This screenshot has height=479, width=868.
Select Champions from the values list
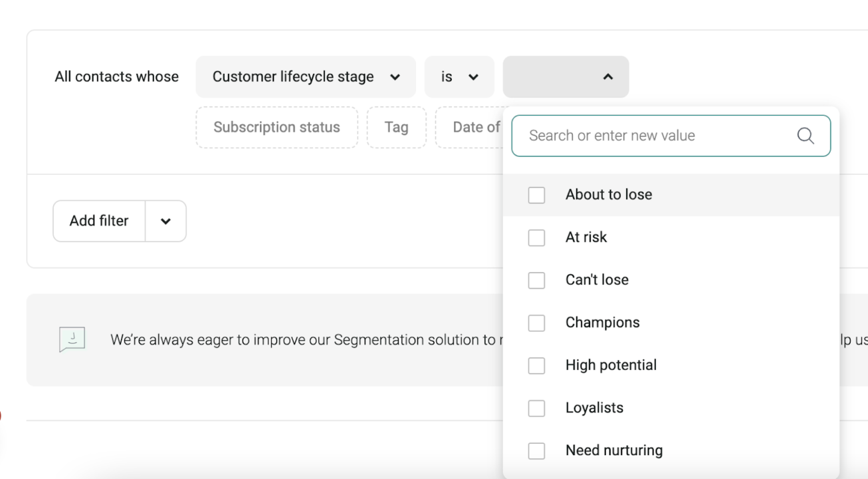[602, 323]
